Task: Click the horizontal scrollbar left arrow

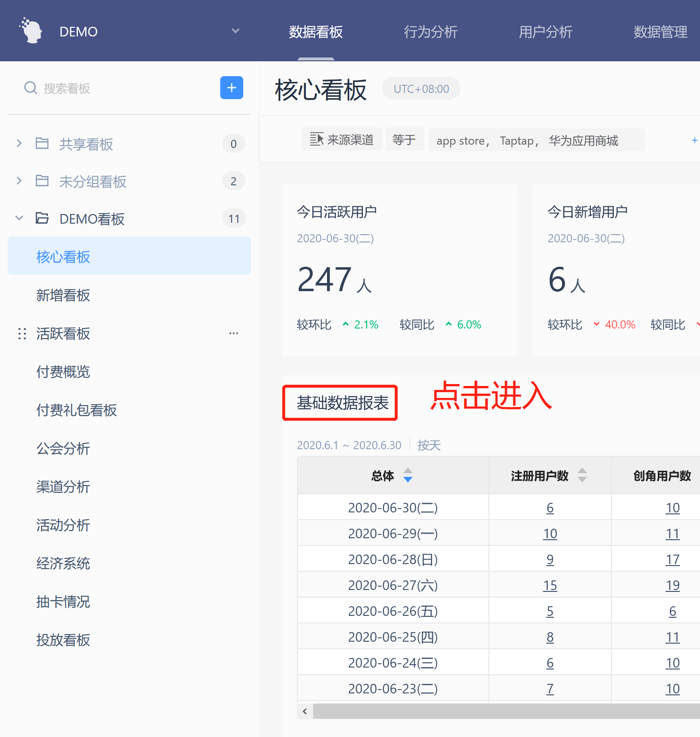Action: [305, 711]
